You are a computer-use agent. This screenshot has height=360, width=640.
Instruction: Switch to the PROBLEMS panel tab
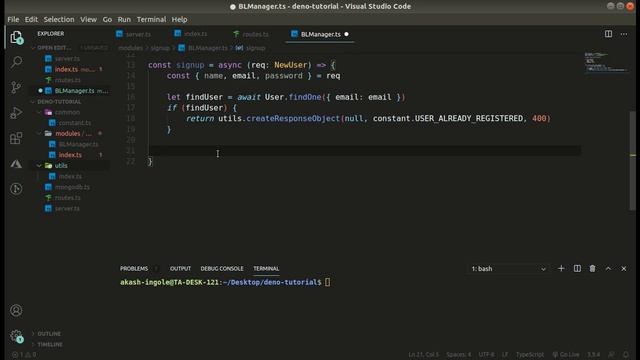tap(134, 269)
